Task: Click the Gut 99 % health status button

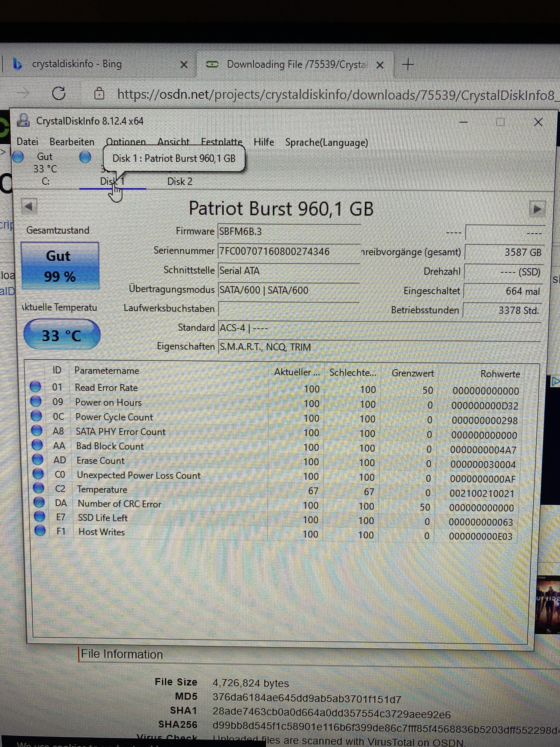Action: (60, 266)
